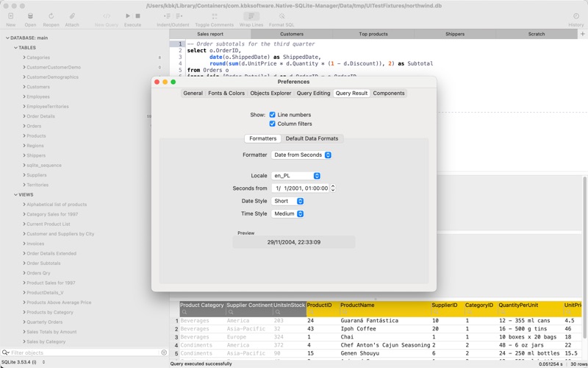Click the 'Genen Shouyu' result cell
Viewport: 588px width, 368px height.
click(385, 353)
